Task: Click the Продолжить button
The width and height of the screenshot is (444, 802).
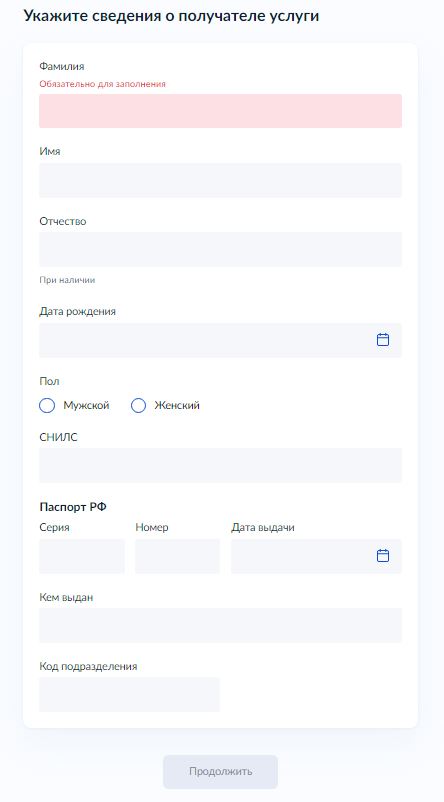Action: [x=220, y=771]
